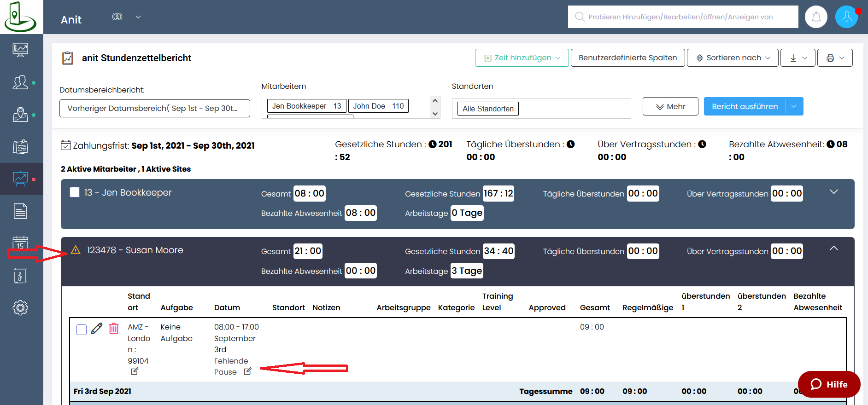Screen dimensions: 868x405
Task: Expand the Jen Bookkeeper row chevron
Action: point(833,192)
